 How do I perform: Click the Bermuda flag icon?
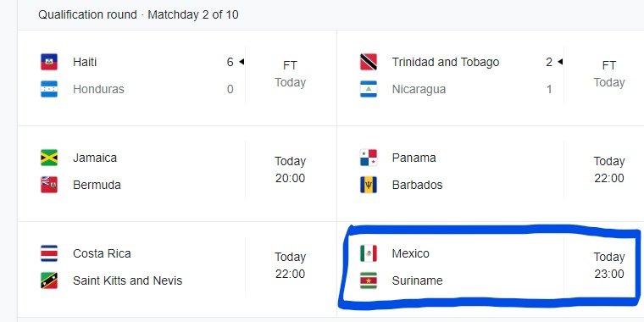49,185
